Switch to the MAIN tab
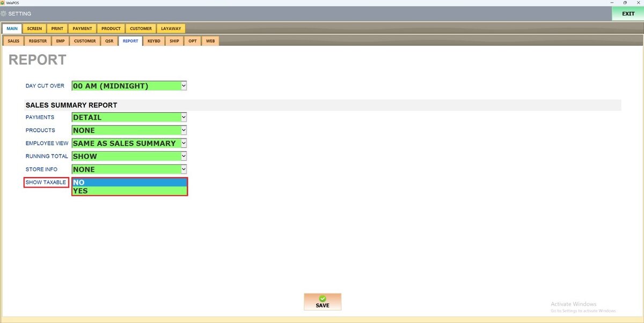Image resolution: width=644 pixels, height=323 pixels. [12, 28]
